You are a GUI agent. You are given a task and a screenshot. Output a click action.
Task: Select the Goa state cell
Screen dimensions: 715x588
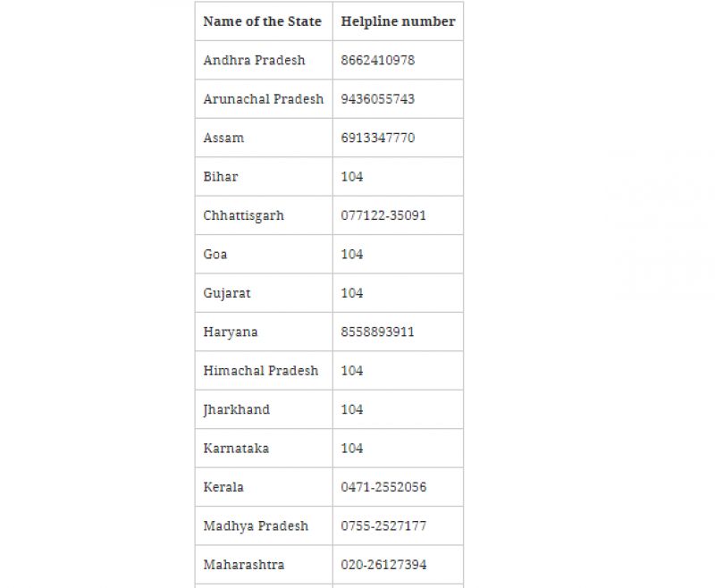[215, 255]
